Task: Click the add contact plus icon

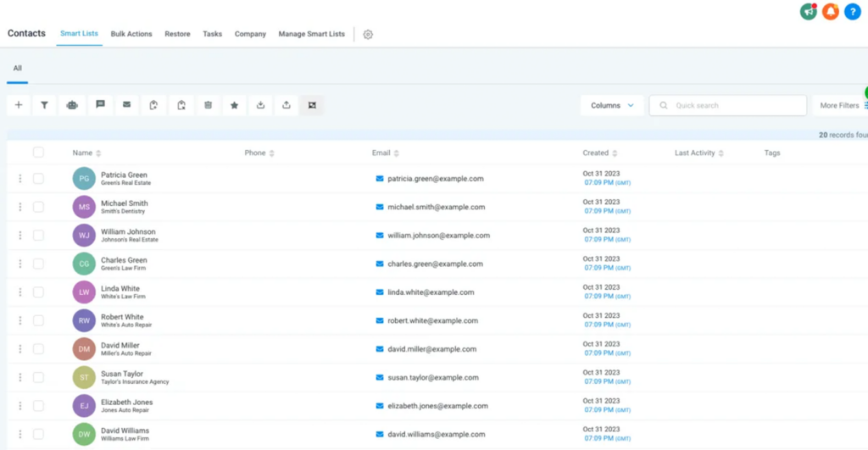Action: tap(19, 105)
